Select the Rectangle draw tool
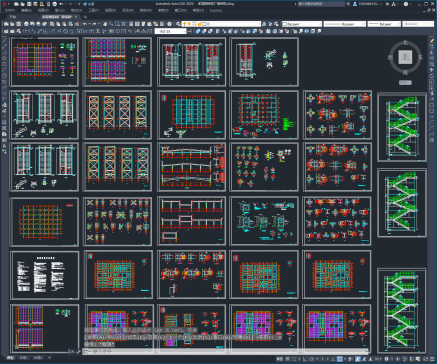The height and width of the screenshot is (364, 437). coord(4,64)
